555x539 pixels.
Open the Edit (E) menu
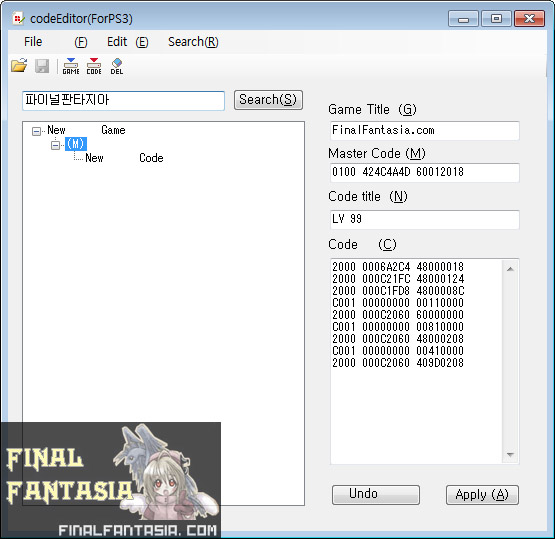click(128, 42)
